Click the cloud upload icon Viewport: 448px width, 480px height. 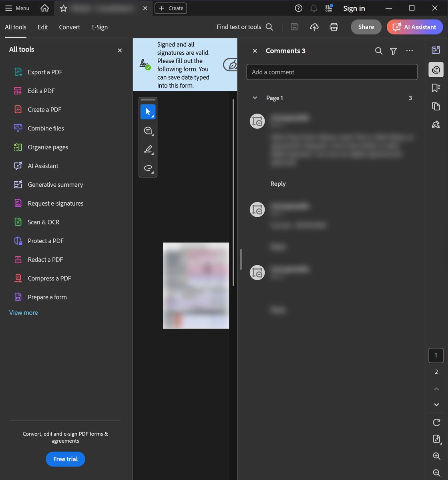click(314, 27)
